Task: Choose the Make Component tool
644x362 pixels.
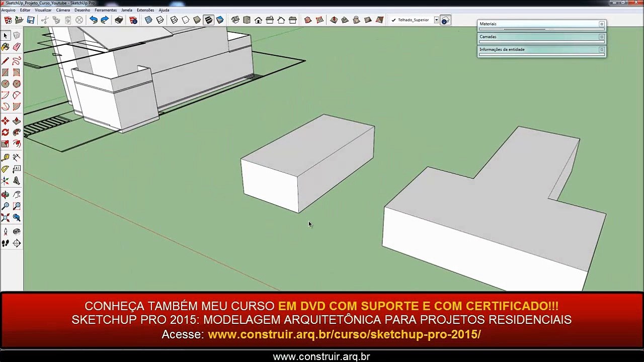Action: tap(17, 35)
